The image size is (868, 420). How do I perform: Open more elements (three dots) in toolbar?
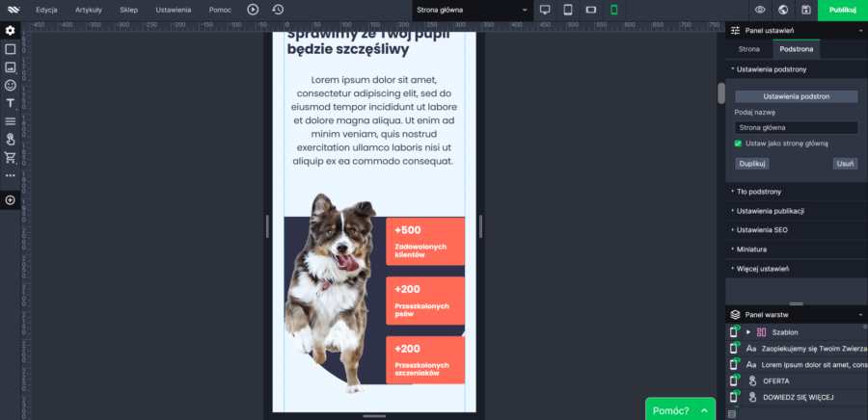click(x=10, y=175)
